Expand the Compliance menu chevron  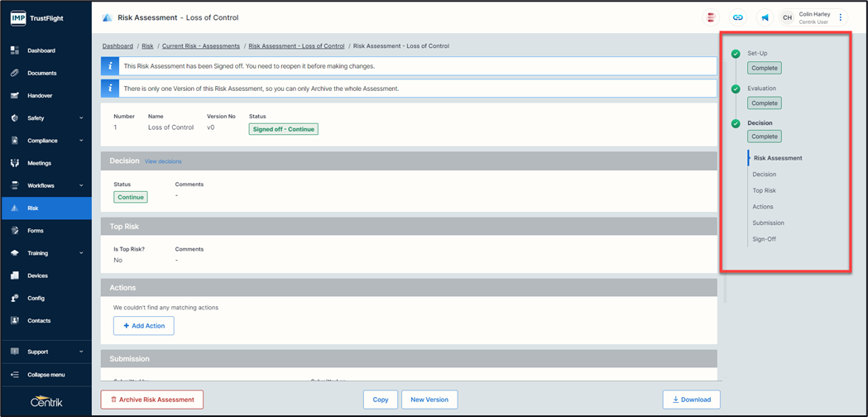click(x=81, y=141)
